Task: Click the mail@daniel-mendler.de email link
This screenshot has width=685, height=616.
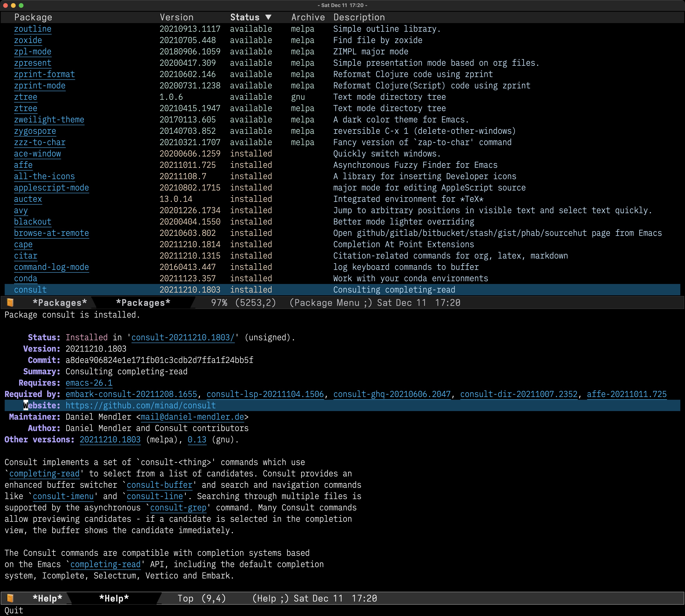Action: tap(192, 417)
